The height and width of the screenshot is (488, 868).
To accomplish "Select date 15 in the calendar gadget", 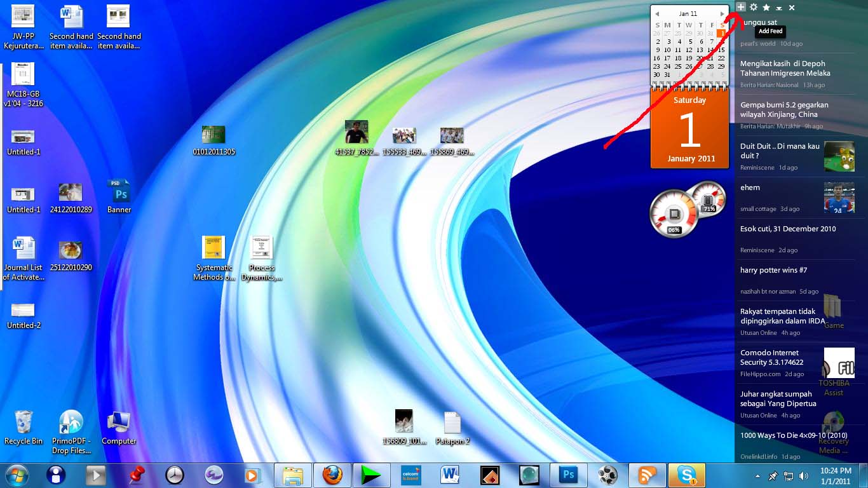I will (721, 50).
